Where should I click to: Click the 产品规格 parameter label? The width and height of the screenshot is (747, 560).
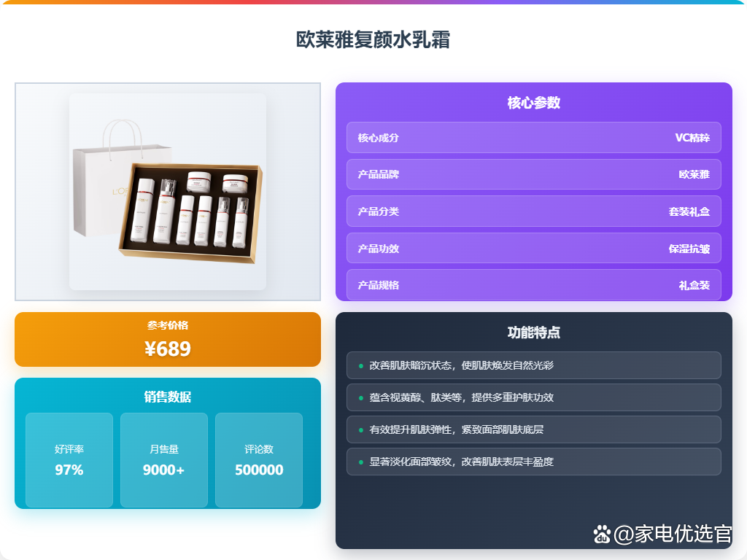379,285
